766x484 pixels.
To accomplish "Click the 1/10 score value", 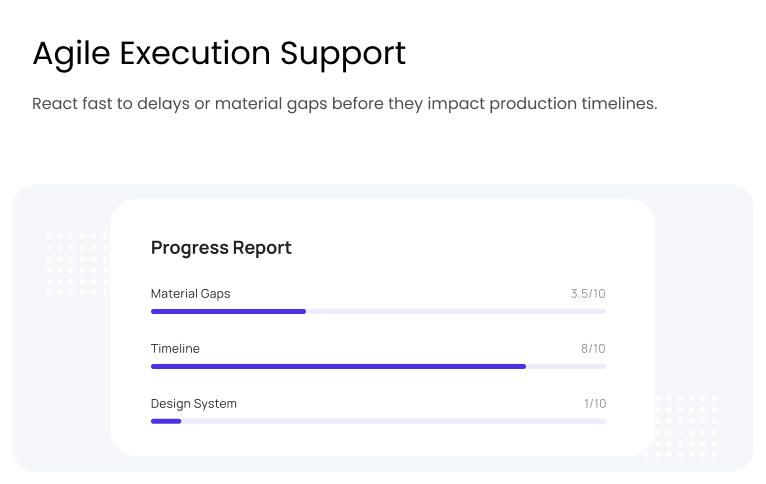I will 595,404.
